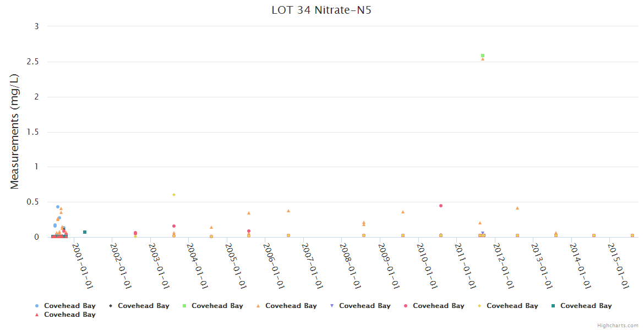The width and height of the screenshot is (644, 330).
Task: Click the isolated teal square point near 2001
Action: pyautogui.click(x=85, y=232)
